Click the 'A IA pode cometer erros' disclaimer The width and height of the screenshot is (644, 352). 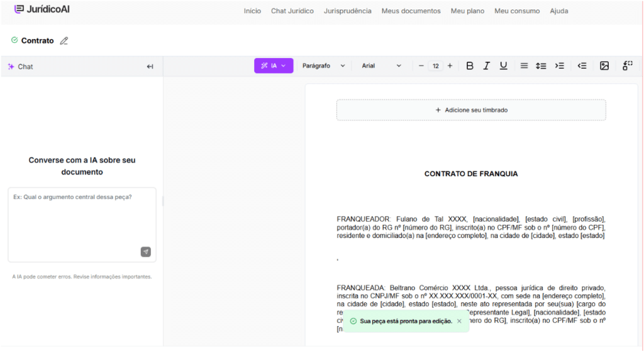(82, 276)
